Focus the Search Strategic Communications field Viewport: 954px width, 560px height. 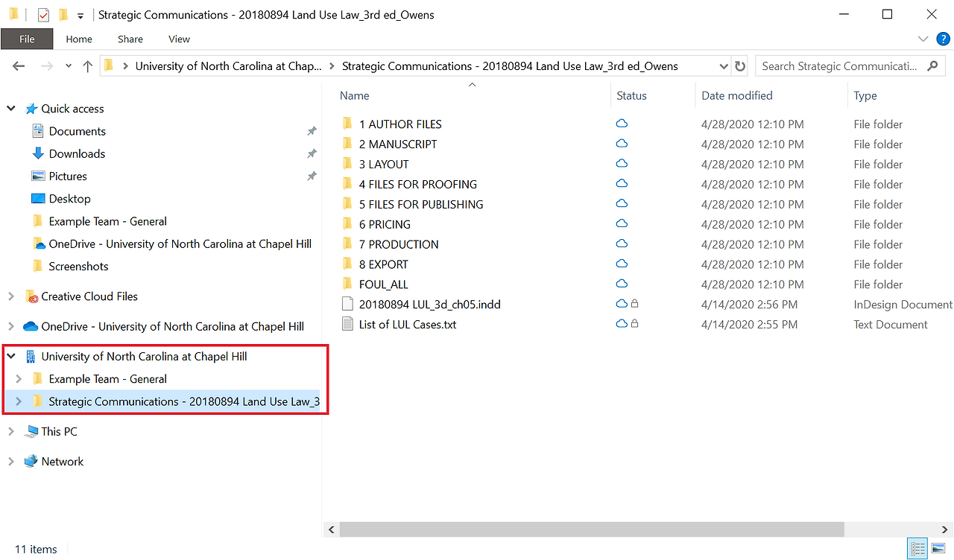pyautogui.click(x=850, y=66)
